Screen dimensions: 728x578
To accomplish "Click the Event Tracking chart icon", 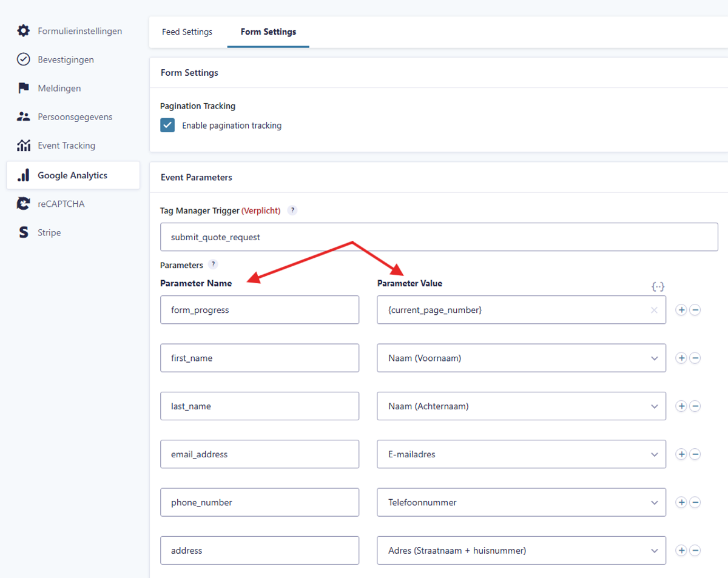I will [x=23, y=146].
